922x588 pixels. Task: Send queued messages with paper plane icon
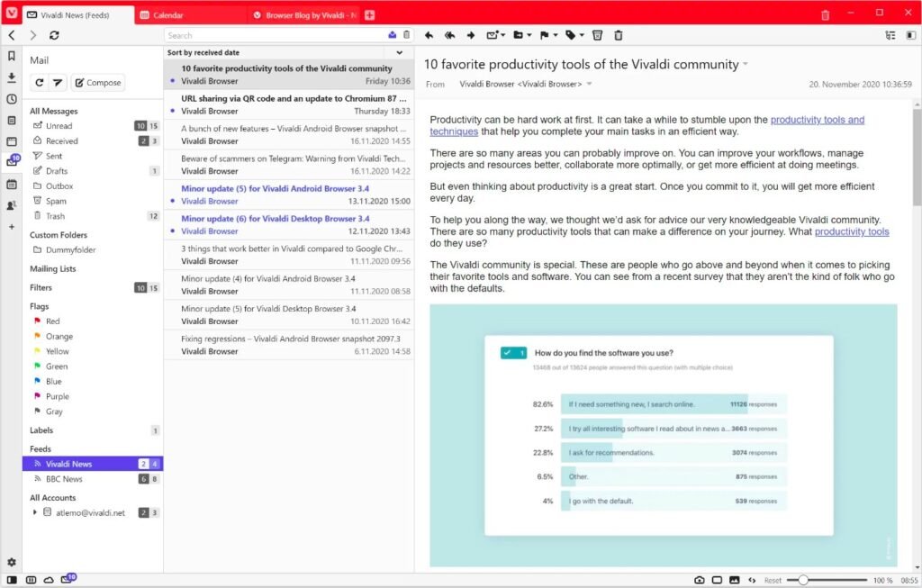pyautogui.click(x=58, y=82)
